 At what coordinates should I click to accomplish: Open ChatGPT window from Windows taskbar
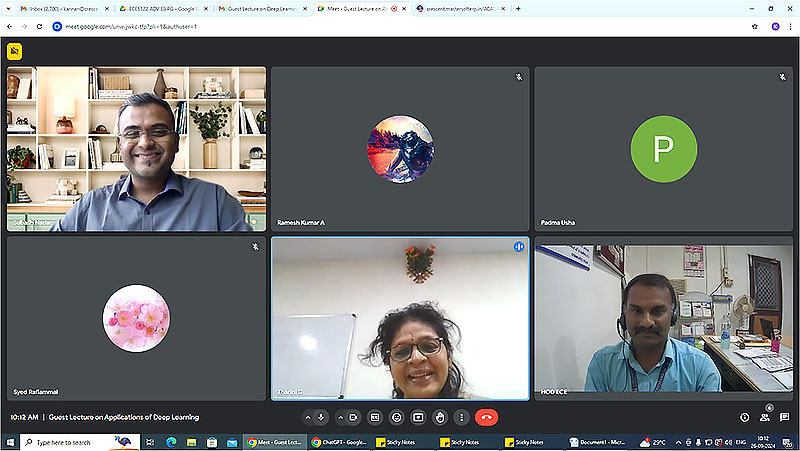(337, 441)
